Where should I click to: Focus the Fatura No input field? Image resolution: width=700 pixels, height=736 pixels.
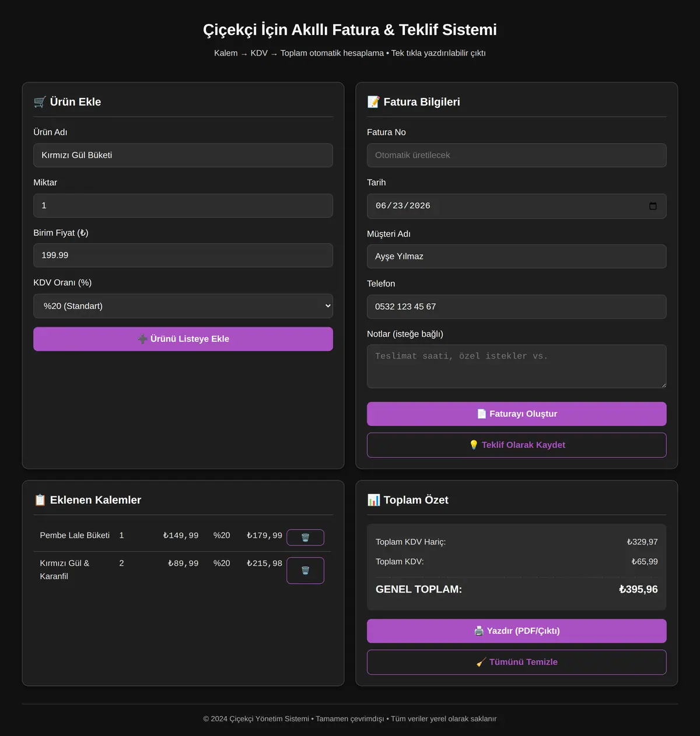(x=517, y=155)
